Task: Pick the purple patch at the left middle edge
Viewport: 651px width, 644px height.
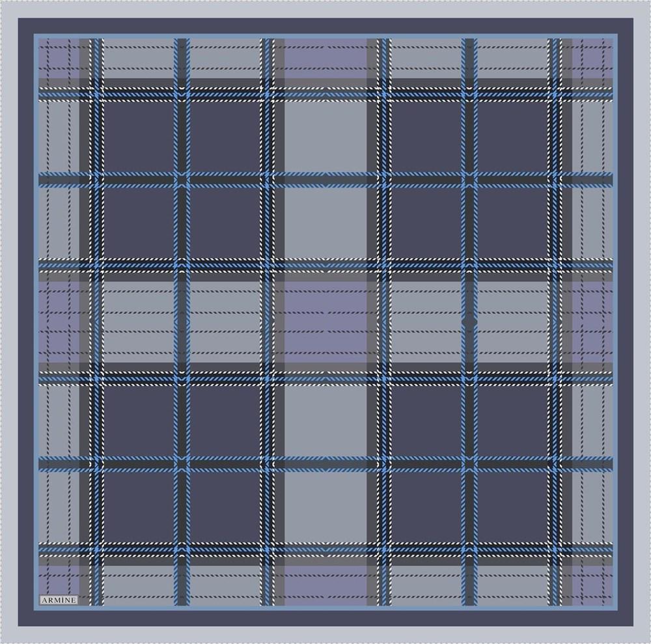Action: tap(59, 319)
